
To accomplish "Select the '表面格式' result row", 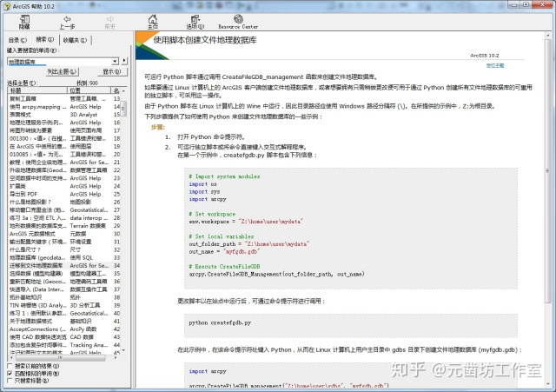I will (x=64, y=115).
